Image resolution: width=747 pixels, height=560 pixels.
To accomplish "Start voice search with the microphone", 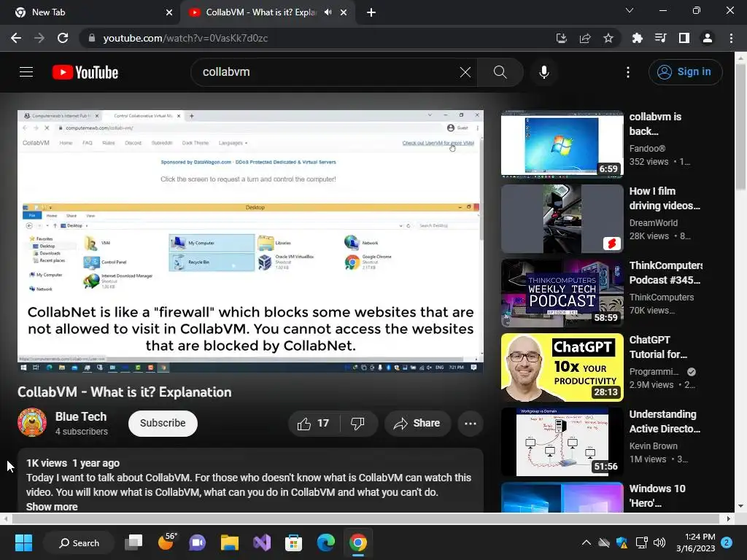I will (544, 72).
